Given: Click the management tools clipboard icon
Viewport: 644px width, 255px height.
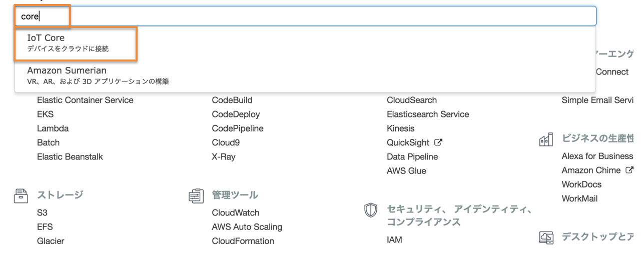Looking at the screenshot, I should click(196, 195).
